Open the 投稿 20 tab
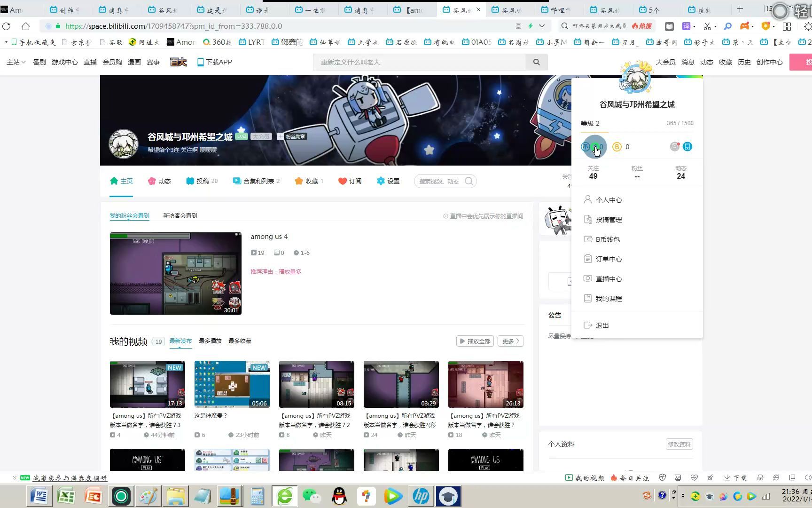 click(202, 181)
